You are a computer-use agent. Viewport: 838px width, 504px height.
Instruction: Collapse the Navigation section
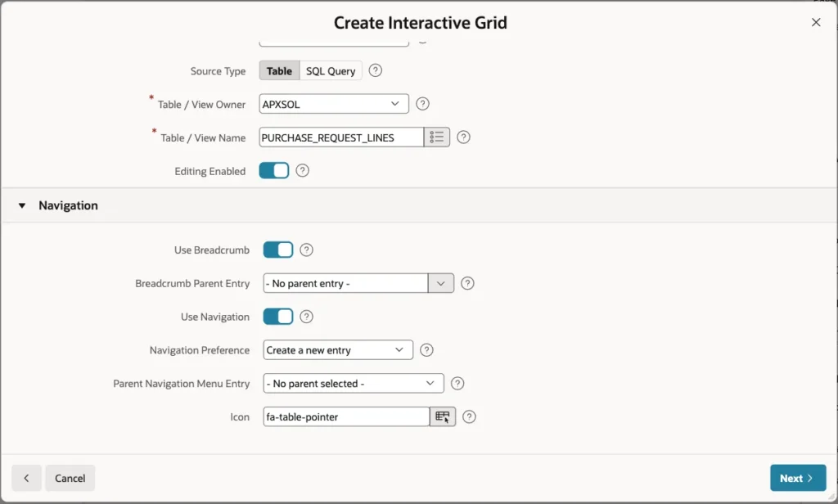[22, 205]
